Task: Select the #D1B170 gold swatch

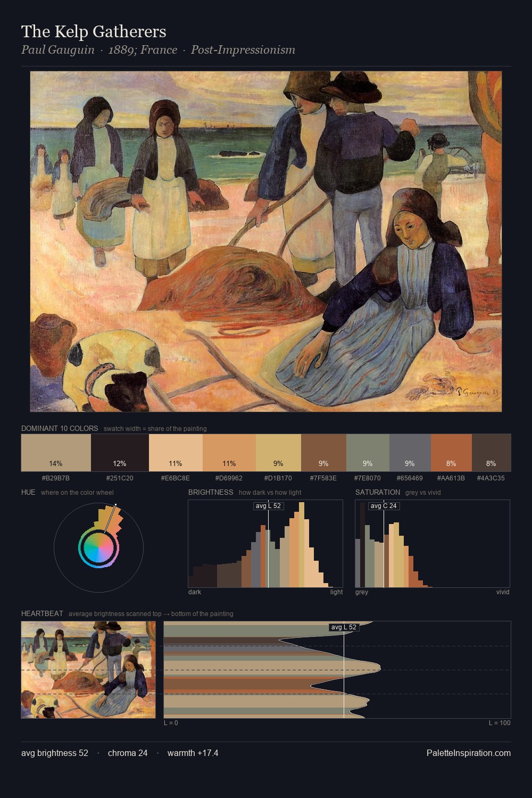Action: point(278,453)
